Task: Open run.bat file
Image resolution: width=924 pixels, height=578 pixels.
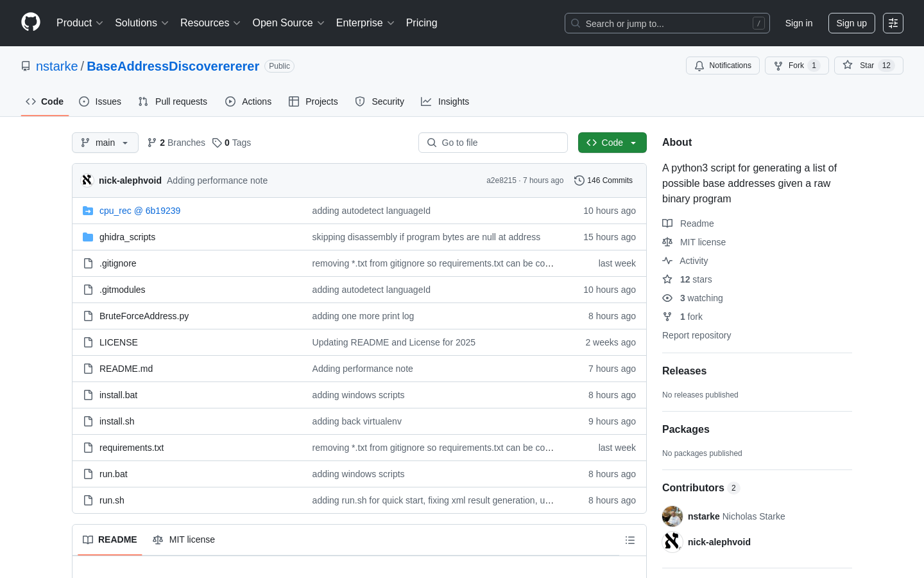Action: (x=114, y=474)
